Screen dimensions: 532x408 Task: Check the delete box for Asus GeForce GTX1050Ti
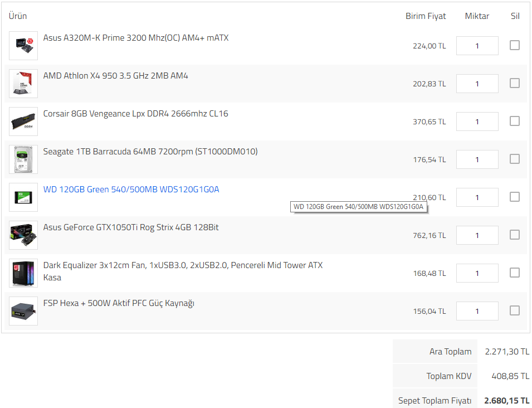515,235
